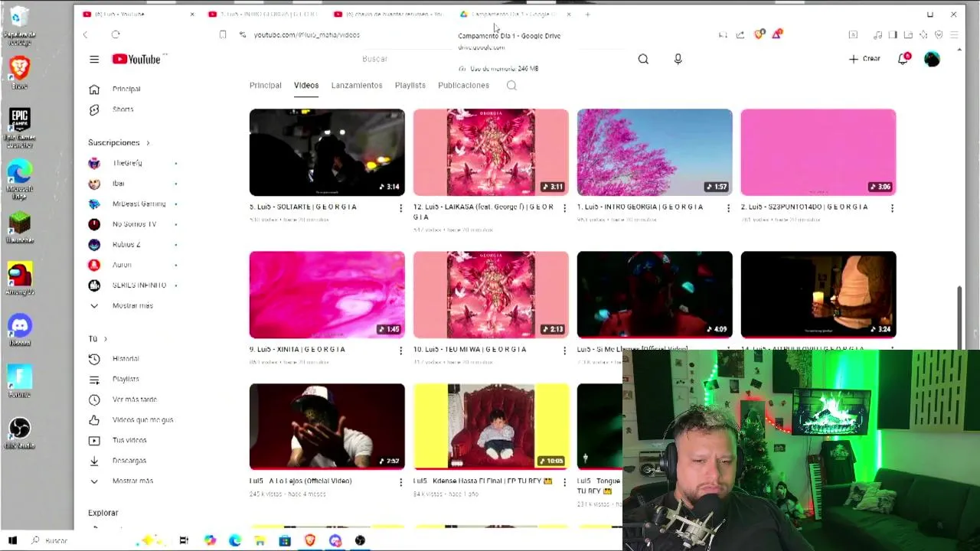Expand the Suscripciones section chevron
Screen dimensions: 980x551
click(x=148, y=143)
